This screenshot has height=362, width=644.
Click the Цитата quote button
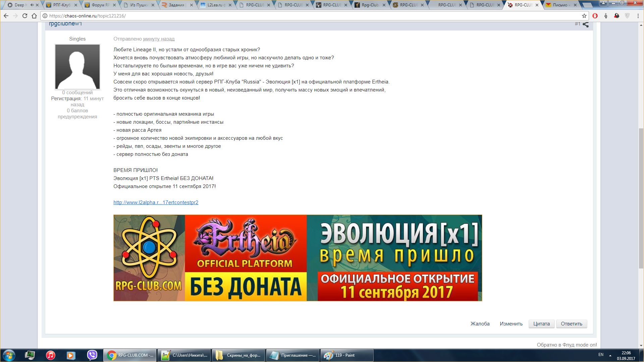[x=541, y=324]
